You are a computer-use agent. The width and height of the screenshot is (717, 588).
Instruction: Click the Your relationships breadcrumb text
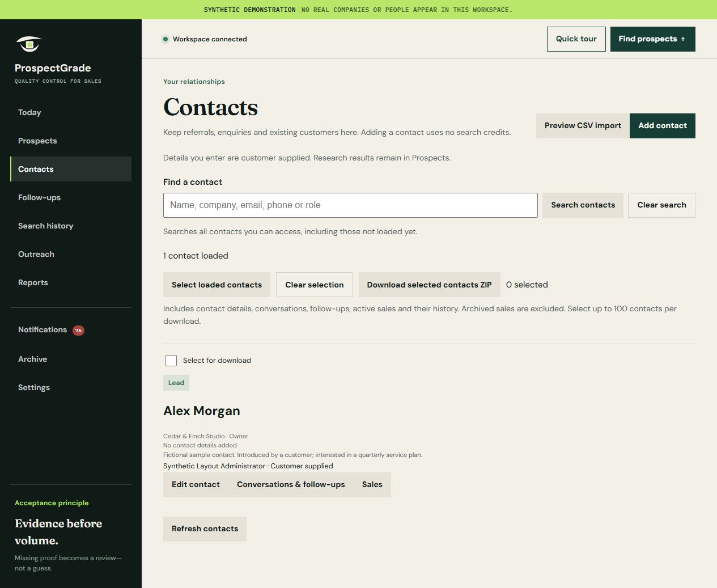[194, 82]
